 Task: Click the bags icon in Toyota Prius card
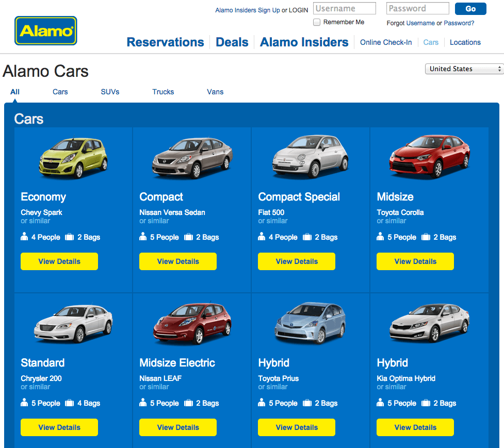(x=307, y=403)
